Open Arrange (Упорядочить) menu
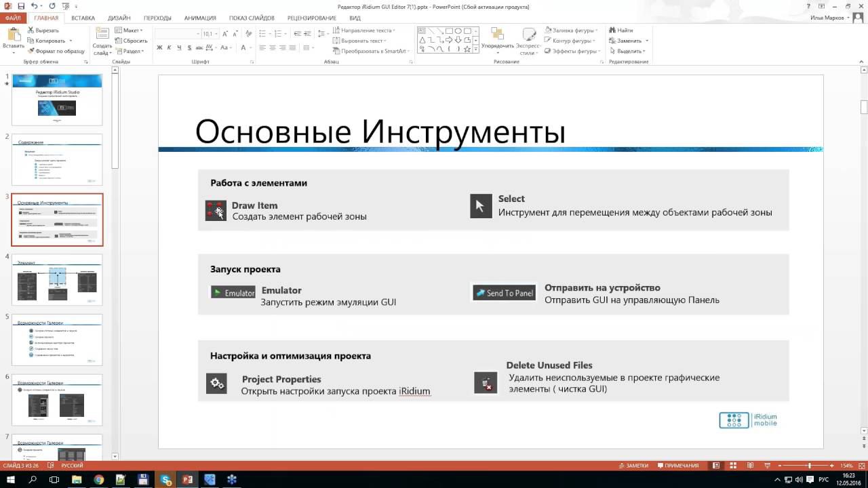The width and height of the screenshot is (868, 488). [x=497, y=42]
